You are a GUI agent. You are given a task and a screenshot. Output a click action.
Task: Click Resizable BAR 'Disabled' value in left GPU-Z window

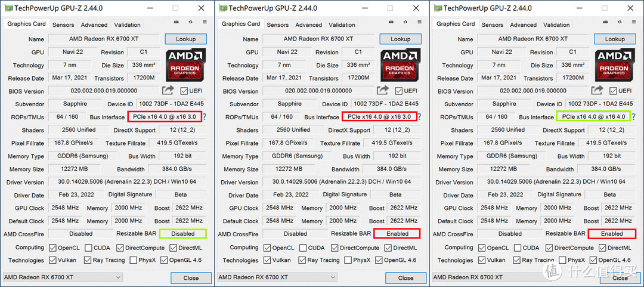183,233
